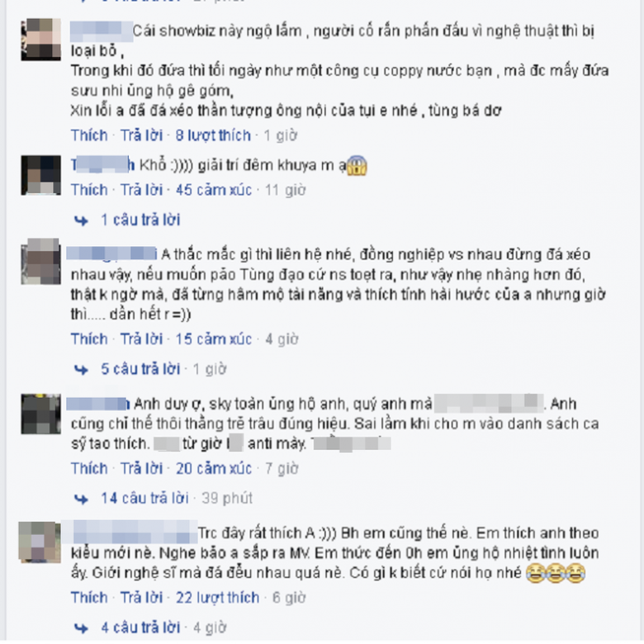
Task: Open the '22 lượt thích' likes list
Action: point(218,598)
